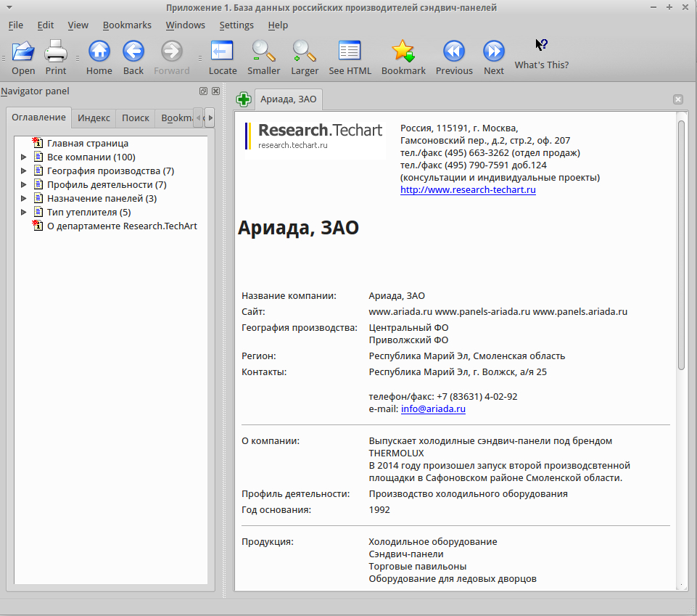The width and height of the screenshot is (697, 616).
Task: Click the Back arrow icon
Action: (x=133, y=51)
